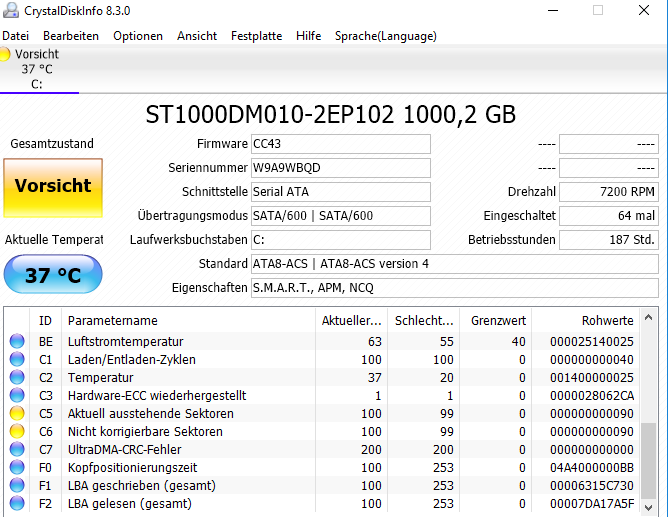Select the Nicht korrigierbare Sektoren parameter name
668x517 pixels.
pyautogui.click(x=145, y=431)
